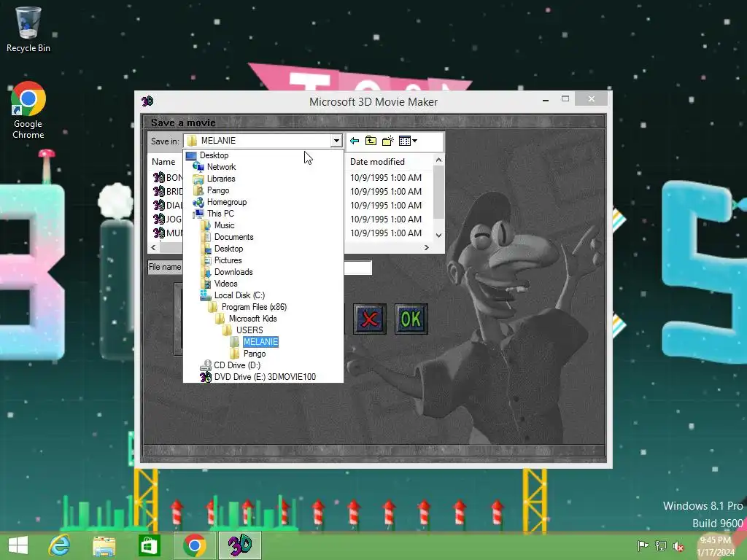Click the Up One Level folder icon
747x560 pixels.
371,141
